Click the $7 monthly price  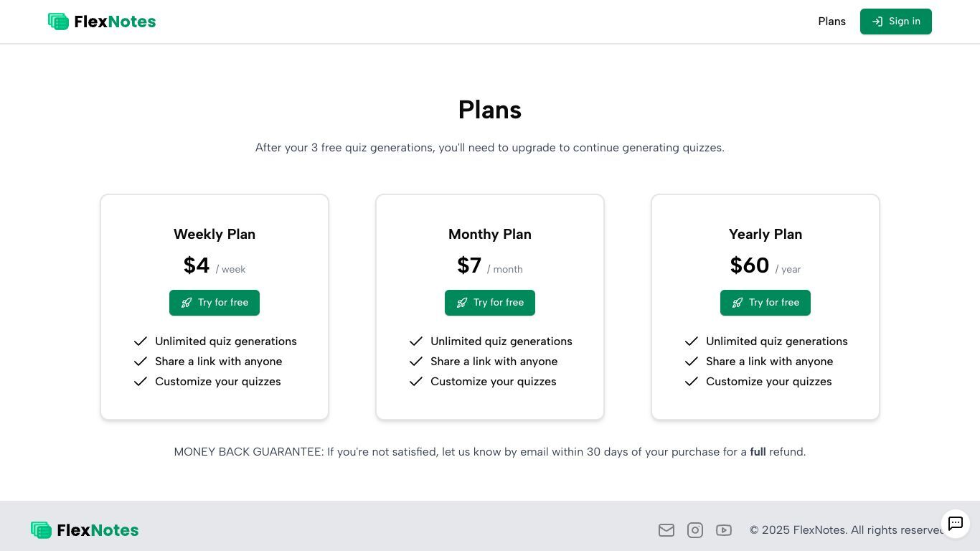click(x=469, y=265)
